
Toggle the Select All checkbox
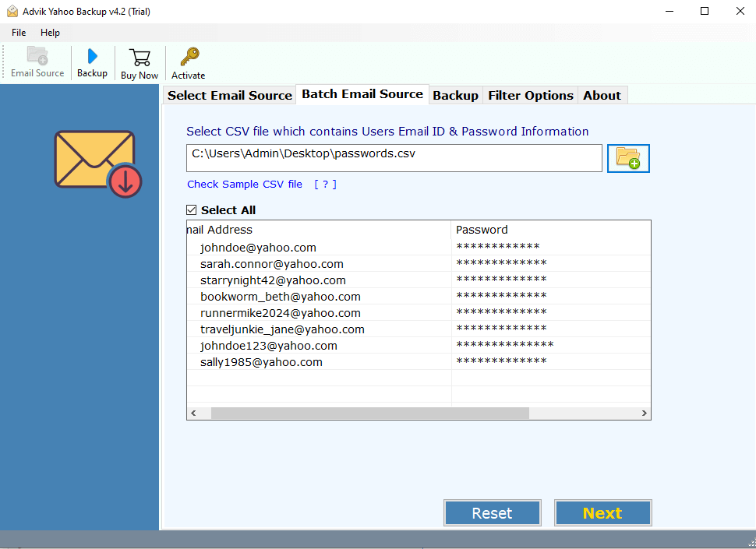192,210
